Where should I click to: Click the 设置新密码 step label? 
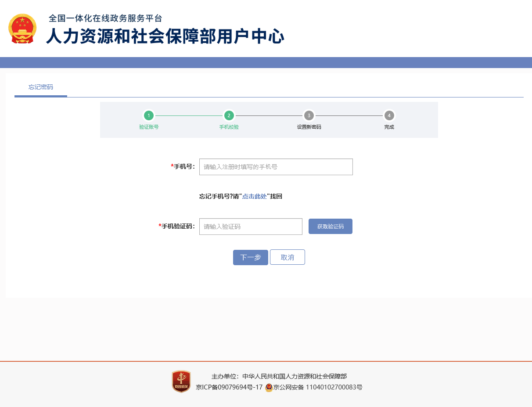pyautogui.click(x=309, y=127)
